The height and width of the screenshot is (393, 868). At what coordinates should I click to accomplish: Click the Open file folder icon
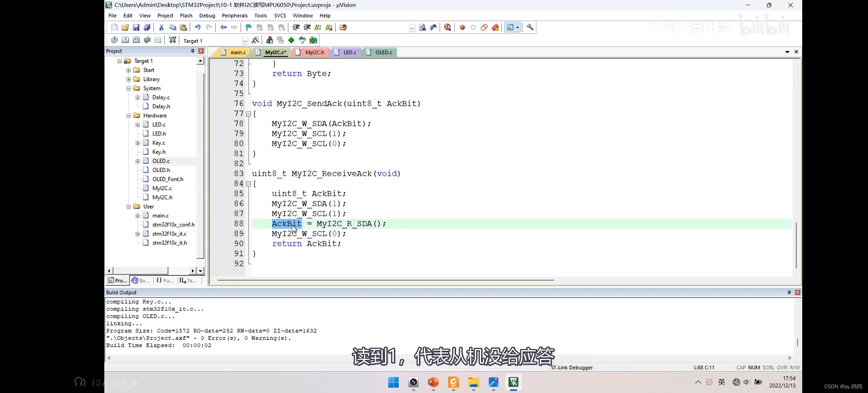coord(125,27)
